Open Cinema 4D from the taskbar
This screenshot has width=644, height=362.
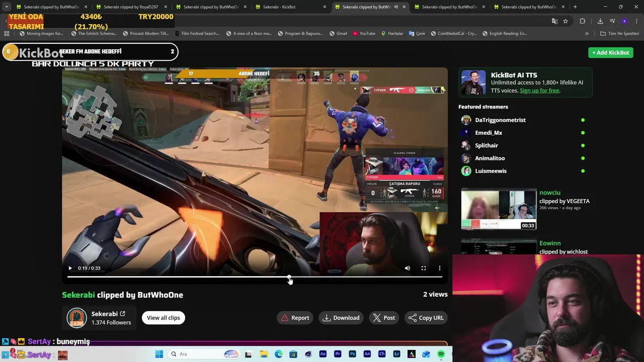click(308, 354)
